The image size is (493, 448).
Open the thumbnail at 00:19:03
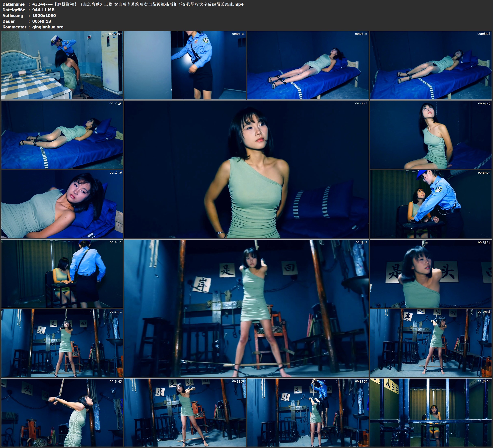pos(431,204)
